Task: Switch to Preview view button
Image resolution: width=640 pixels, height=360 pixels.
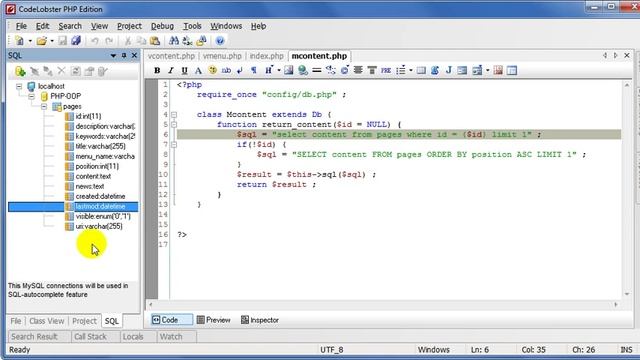Action: 213,320
